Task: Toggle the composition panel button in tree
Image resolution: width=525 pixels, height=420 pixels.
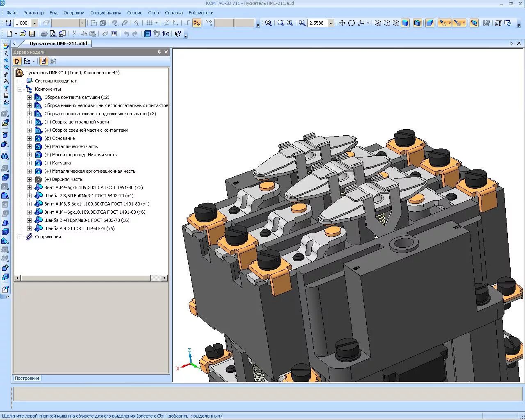Action: pos(43,61)
